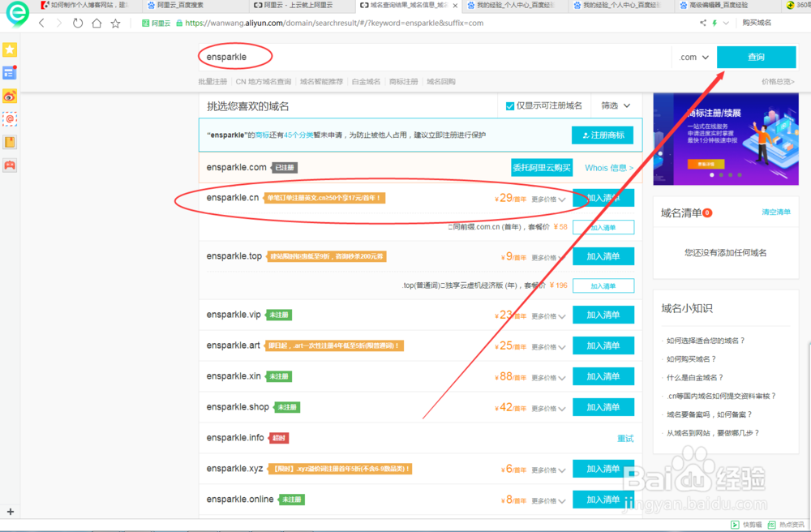Open the .com suffix dropdown
The height and width of the screenshot is (532, 811).
point(693,58)
